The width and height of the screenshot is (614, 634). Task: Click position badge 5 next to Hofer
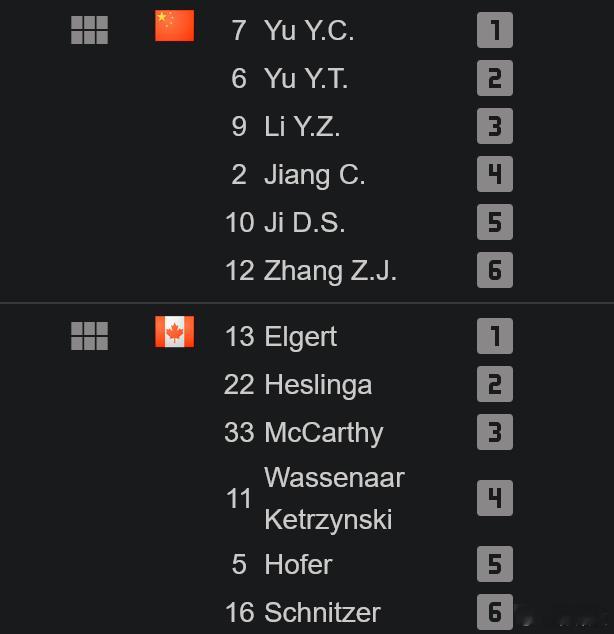point(495,564)
